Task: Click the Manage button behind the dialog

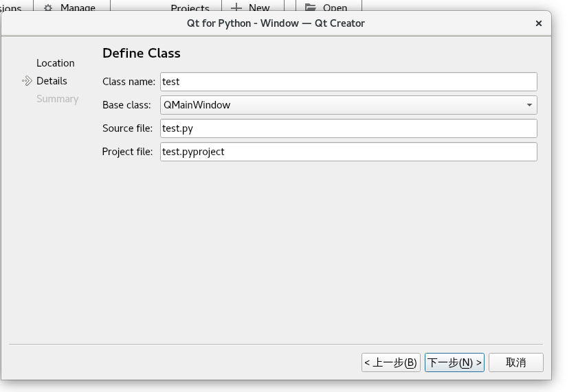Action: coord(71,6)
